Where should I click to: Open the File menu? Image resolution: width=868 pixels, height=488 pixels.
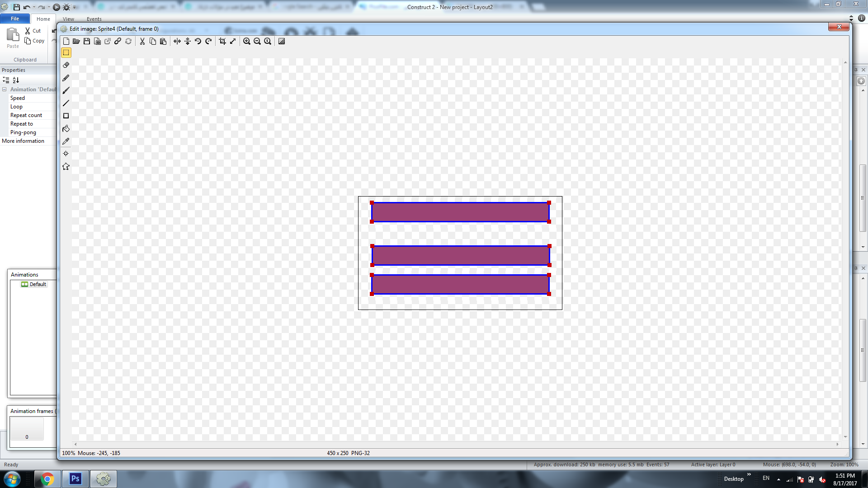15,19
